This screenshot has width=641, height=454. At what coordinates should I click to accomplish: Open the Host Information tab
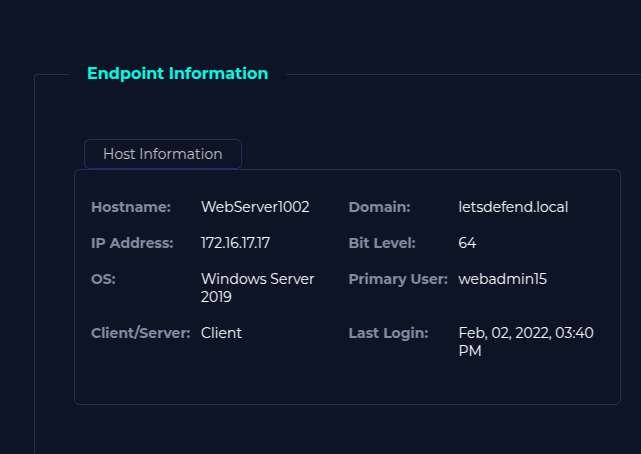tap(162, 154)
